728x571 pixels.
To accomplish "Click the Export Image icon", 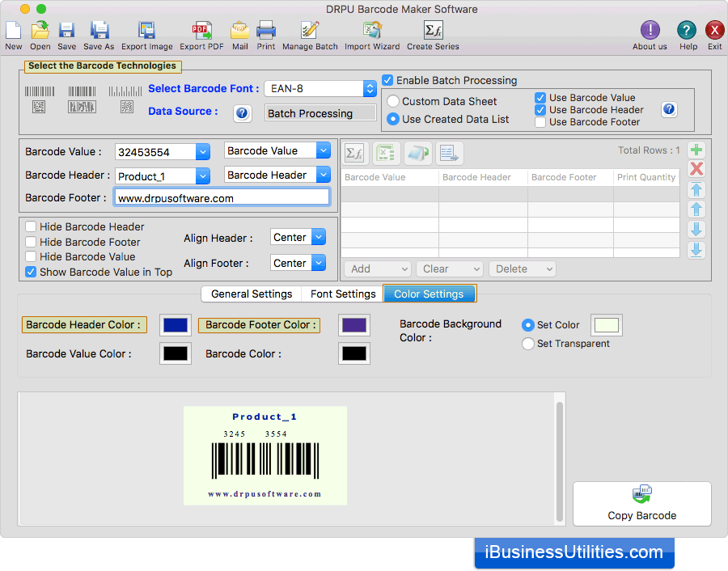I will point(146,31).
